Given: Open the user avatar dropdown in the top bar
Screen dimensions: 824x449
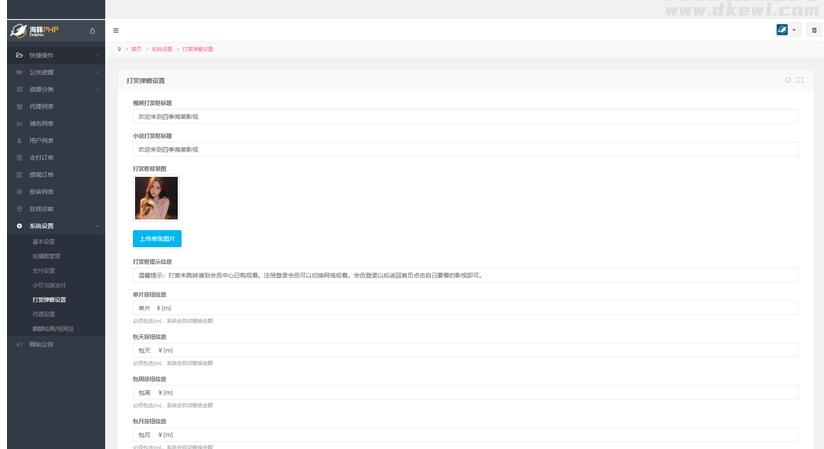Looking at the screenshot, I should pos(787,30).
